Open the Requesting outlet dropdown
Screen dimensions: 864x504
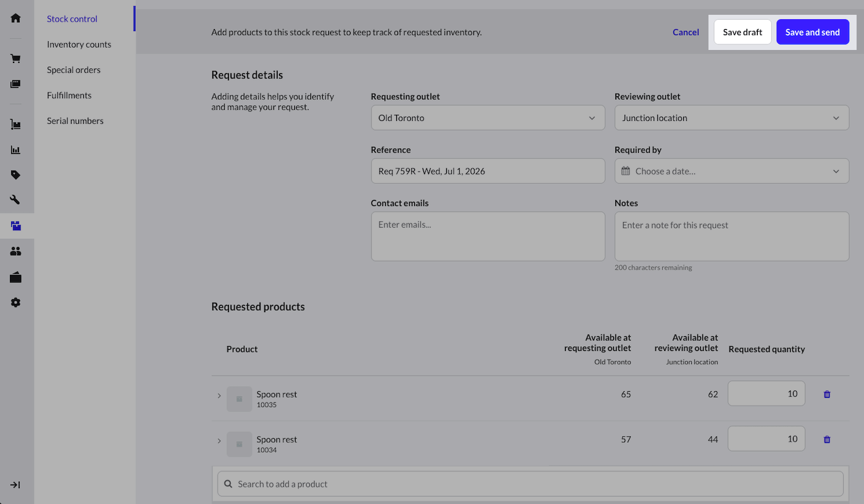[x=488, y=118]
